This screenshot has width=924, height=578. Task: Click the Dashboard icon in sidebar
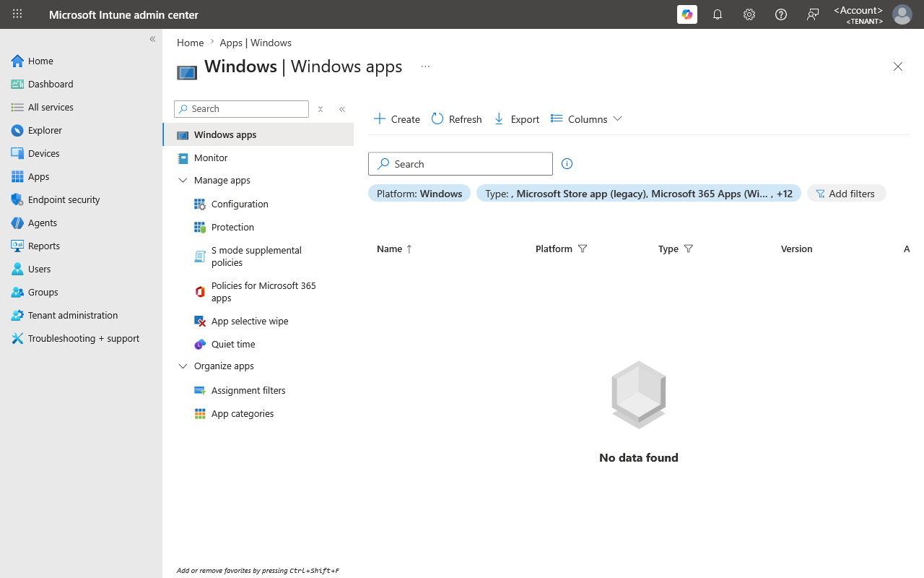pos(17,85)
